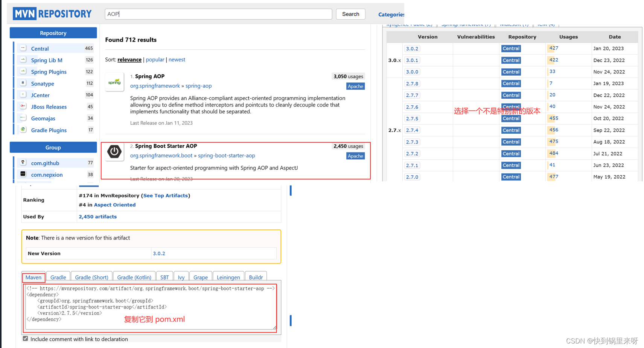This screenshot has height=348, width=644.
Task: Switch to the Gradle (Short) tab
Action: [91, 277]
